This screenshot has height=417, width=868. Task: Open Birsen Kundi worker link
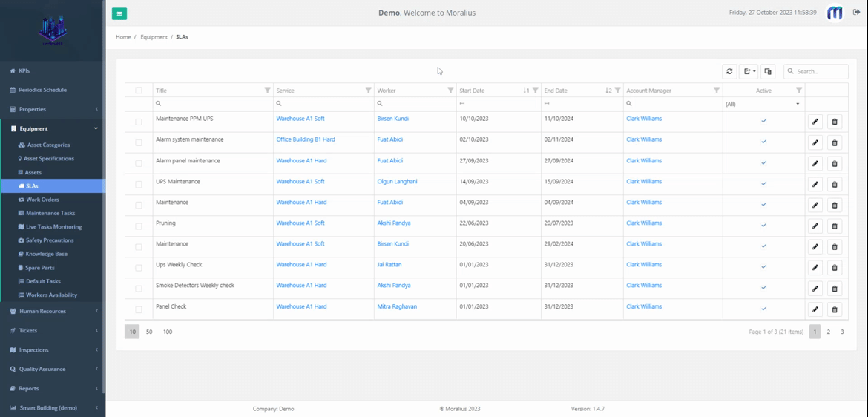[x=392, y=119]
